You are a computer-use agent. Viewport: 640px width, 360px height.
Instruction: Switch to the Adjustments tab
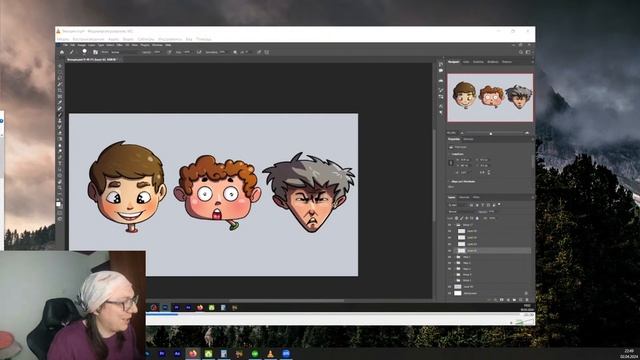[468, 139]
